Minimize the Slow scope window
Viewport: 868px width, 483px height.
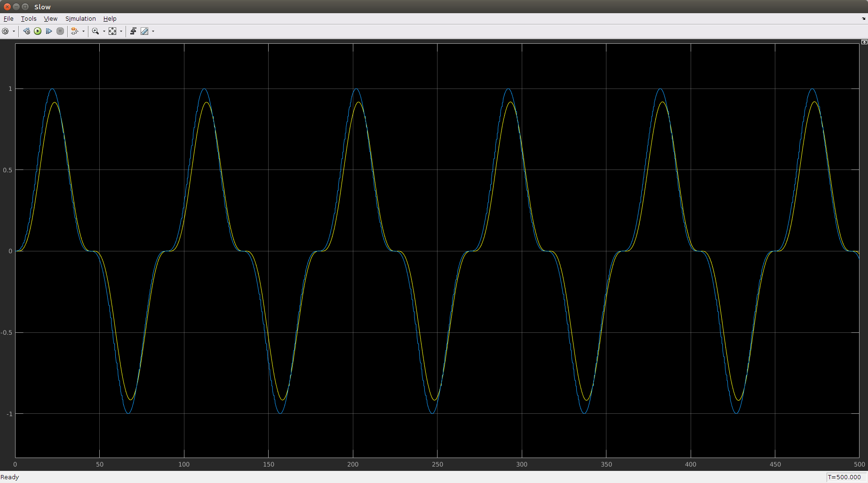click(16, 7)
